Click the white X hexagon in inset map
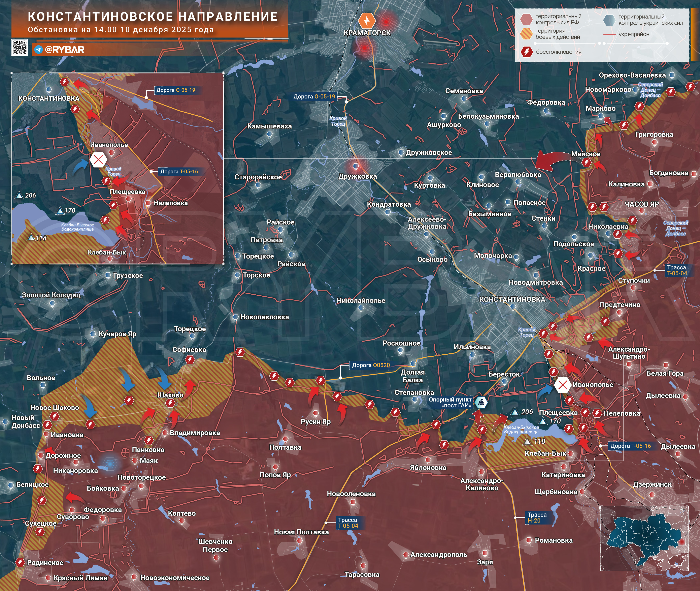This screenshot has height=591, width=700. click(x=98, y=160)
